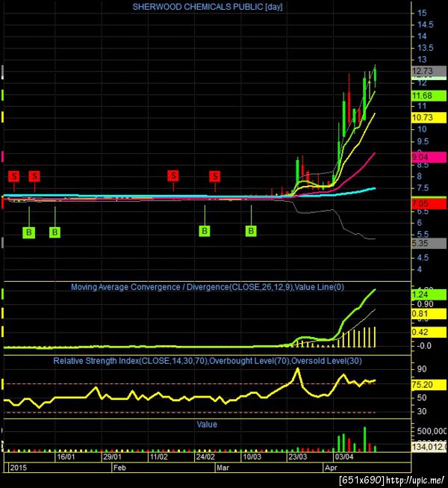This screenshot has width=448, height=488.
Task: Click the 90 level on the RSI axis
Action: point(422,369)
